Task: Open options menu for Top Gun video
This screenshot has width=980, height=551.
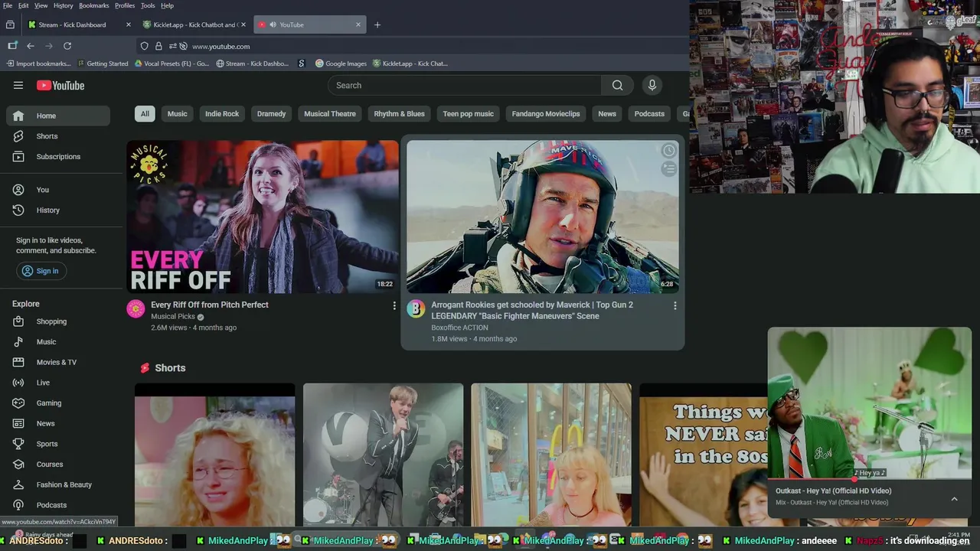Action: [675, 305]
